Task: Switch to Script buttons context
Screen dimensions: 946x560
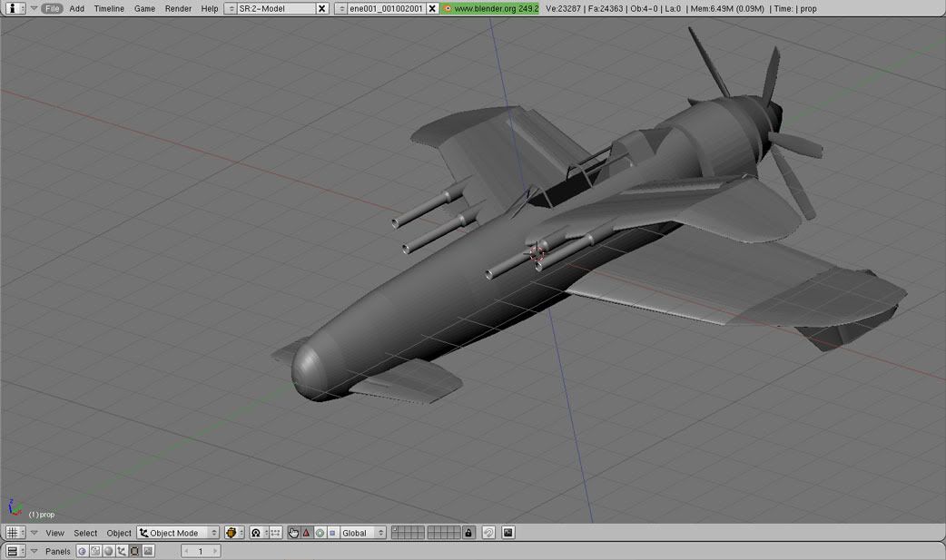Action: click(95, 551)
